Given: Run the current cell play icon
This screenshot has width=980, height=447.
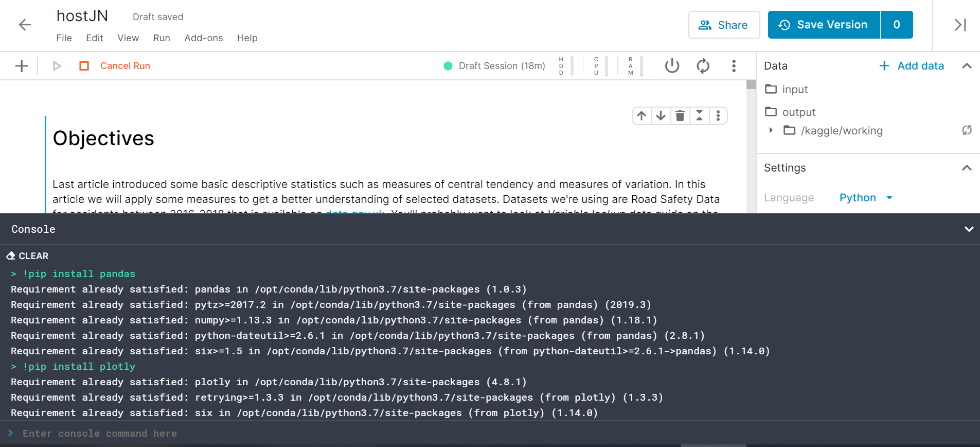Looking at the screenshot, I should 57,66.
